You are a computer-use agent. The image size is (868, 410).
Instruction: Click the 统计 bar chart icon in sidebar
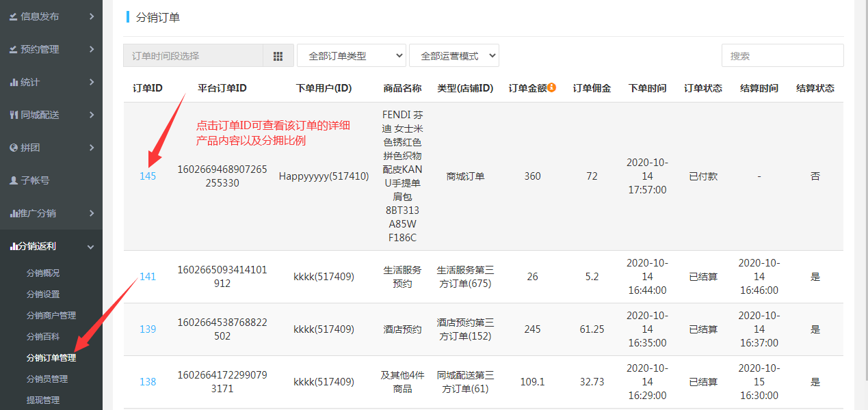[14, 82]
